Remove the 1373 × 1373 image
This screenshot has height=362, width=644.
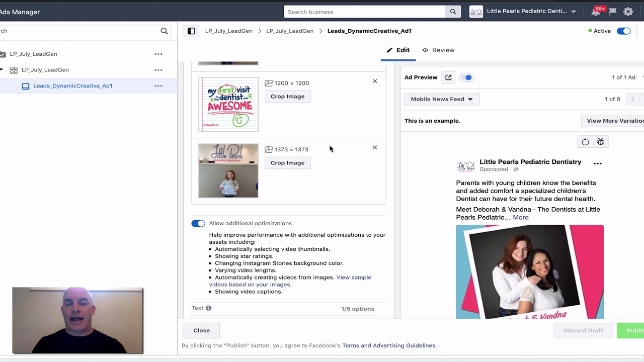point(375,147)
